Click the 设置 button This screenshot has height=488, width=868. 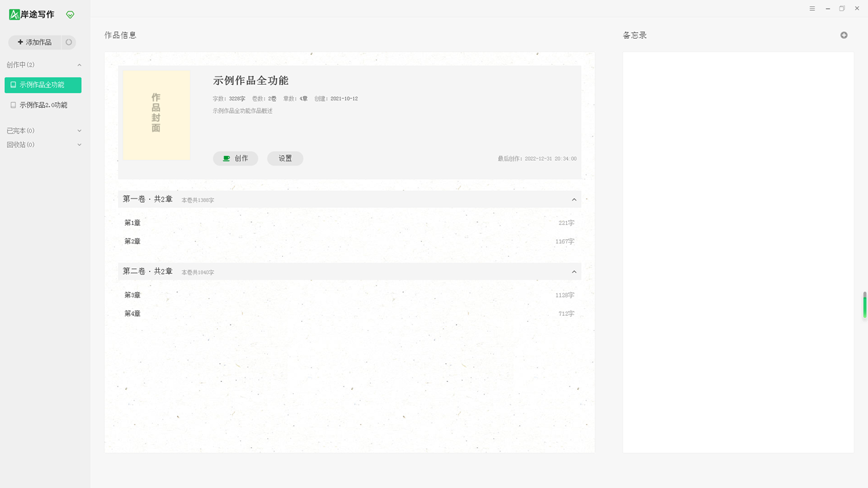pyautogui.click(x=285, y=159)
